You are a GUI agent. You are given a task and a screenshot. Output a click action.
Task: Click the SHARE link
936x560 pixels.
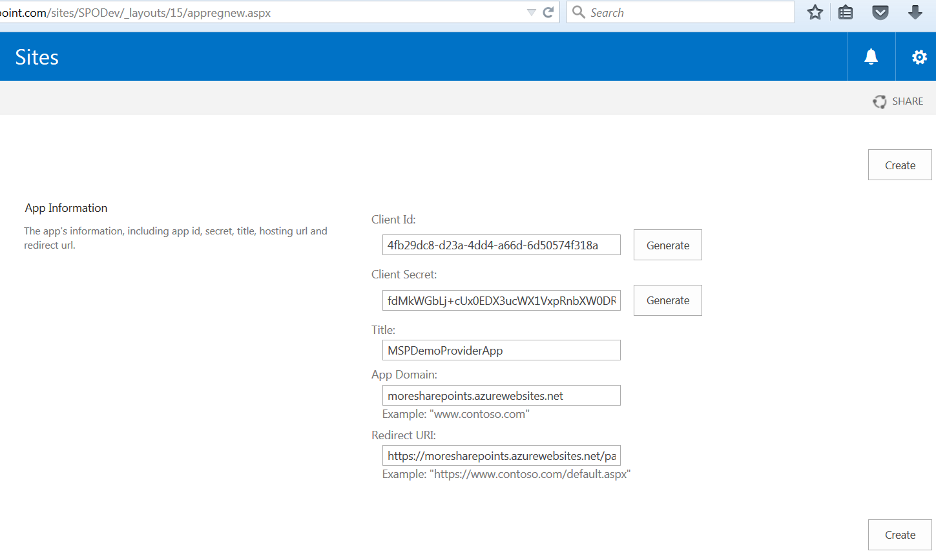tap(908, 101)
